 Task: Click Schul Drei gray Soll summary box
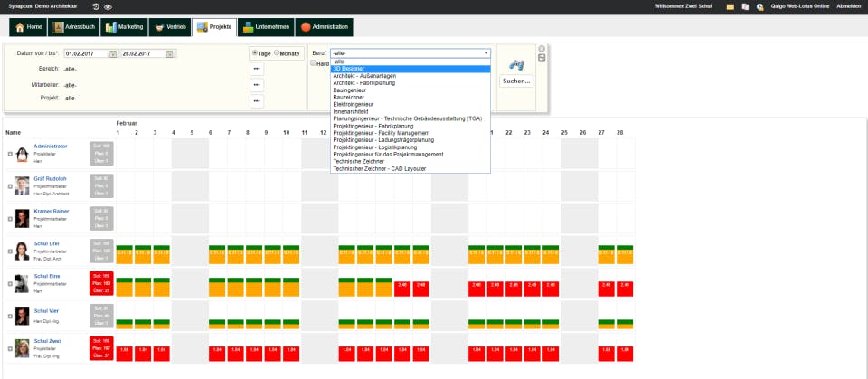tap(101, 251)
